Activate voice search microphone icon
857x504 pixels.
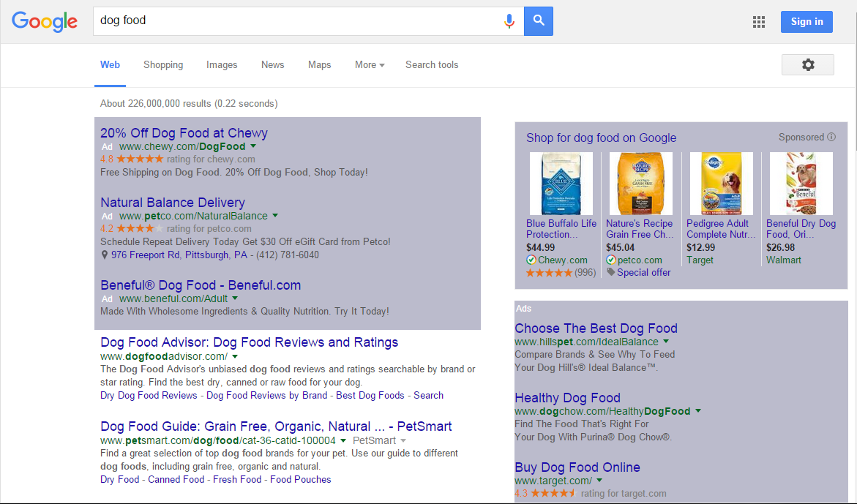[509, 21]
